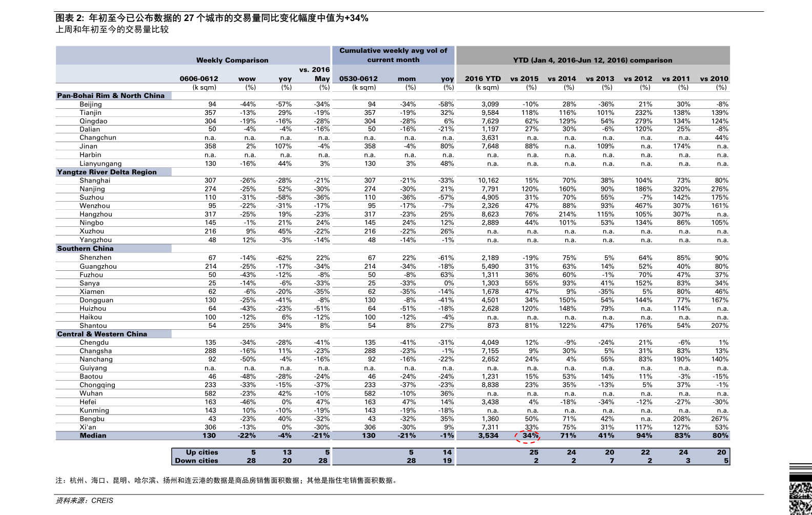Click Tianjin's vs 2012 value 232%
Viewport: 812px width, 515px height.
pos(644,112)
